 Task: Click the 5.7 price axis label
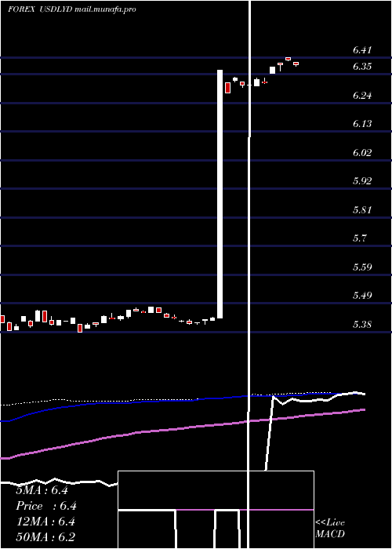[x=359, y=238]
